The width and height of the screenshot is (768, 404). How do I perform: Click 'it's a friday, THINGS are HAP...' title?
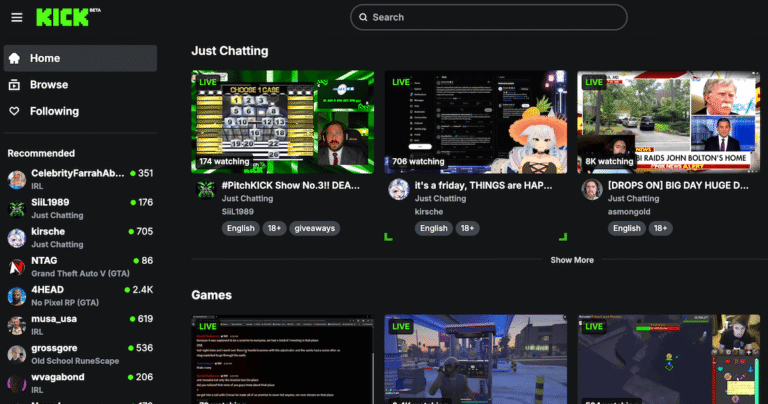[483, 186]
